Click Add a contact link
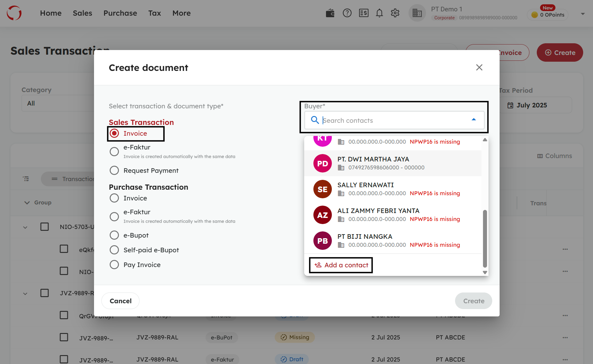Screen dimensions: 593x364 coord(341,265)
